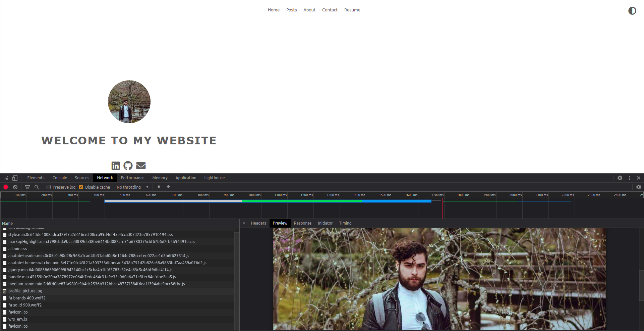
Task: Open the No throttling dropdown
Action: click(132, 187)
